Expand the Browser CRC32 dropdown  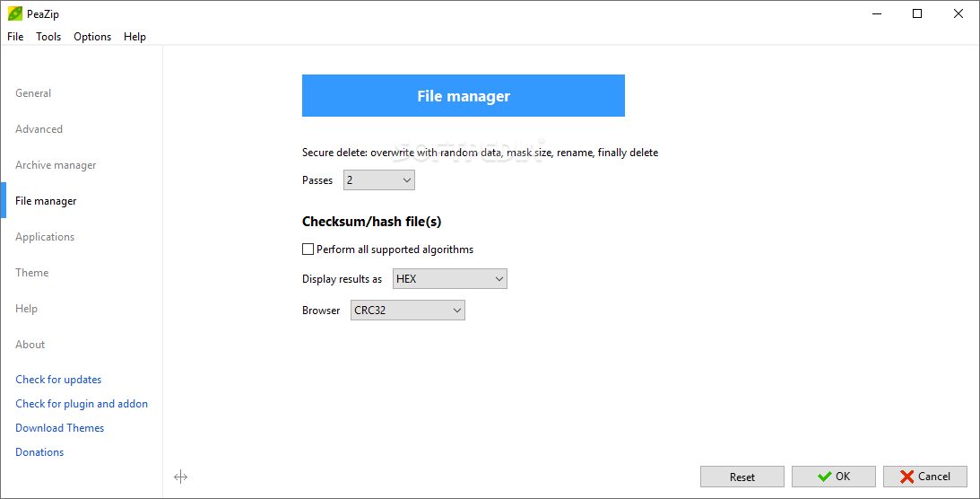[407, 311]
